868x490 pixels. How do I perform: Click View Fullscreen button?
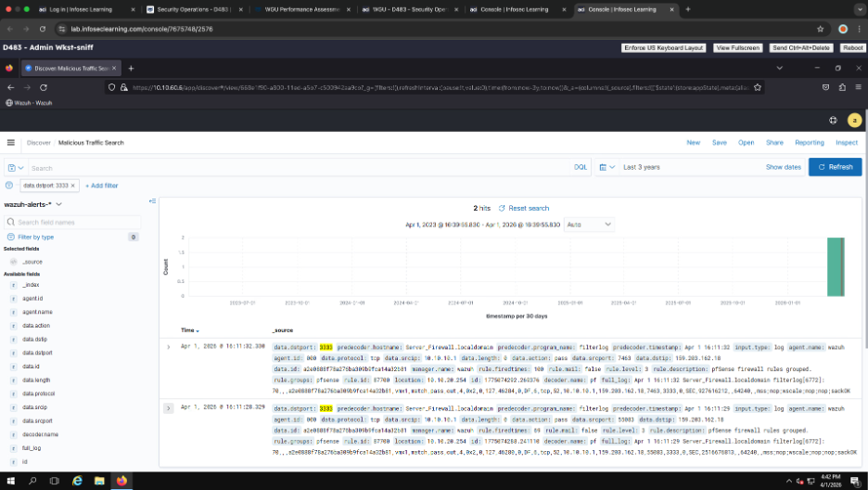point(738,47)
